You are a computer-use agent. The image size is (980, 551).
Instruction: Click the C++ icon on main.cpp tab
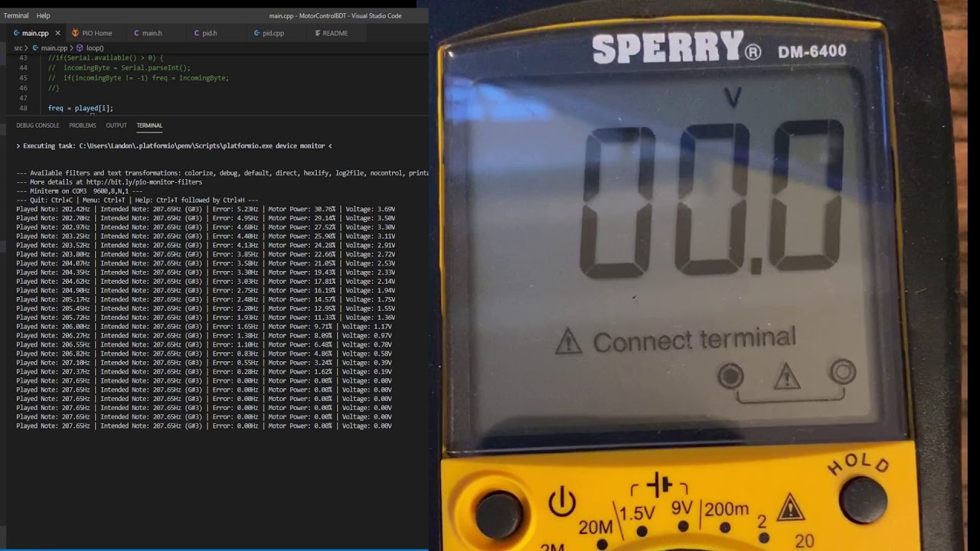point(16,33)
